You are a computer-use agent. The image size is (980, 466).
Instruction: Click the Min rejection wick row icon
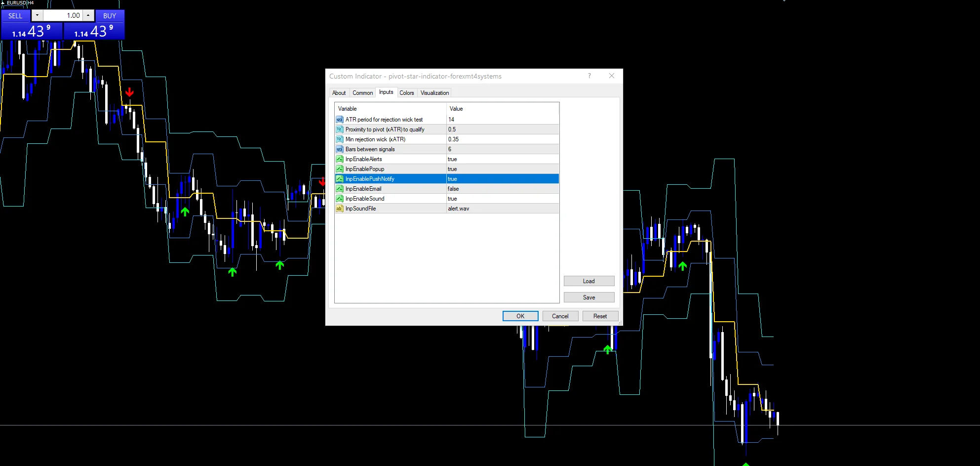coord(339,139)
